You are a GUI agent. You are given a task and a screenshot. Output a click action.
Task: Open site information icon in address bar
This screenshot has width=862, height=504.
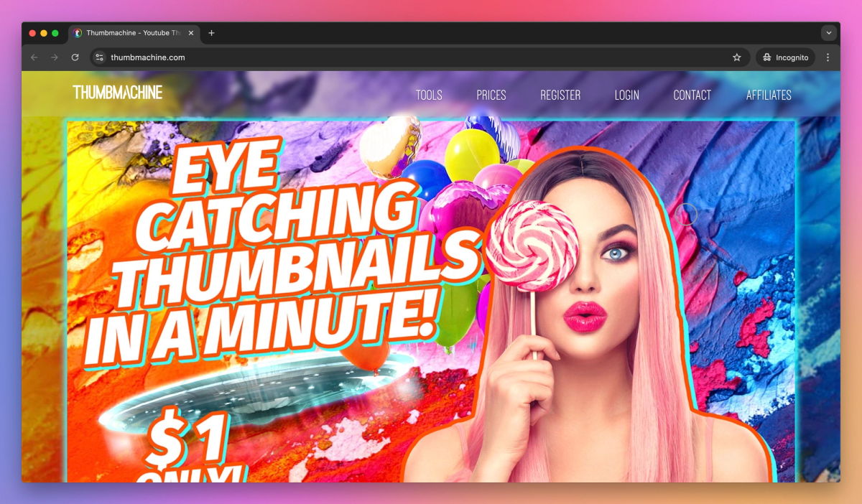pos(100,57)
